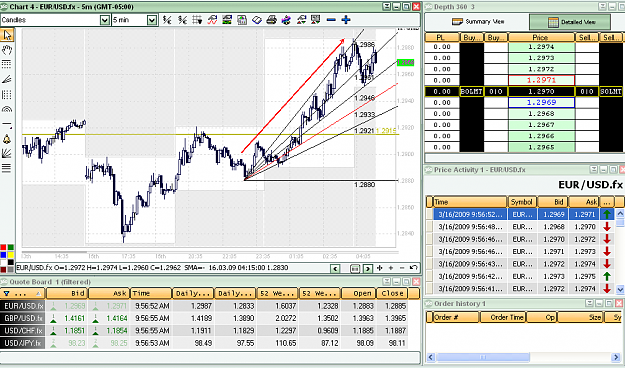The width and height of the screenshot is (625, 368).
Task: Click the monitor icon with red-green arrows
Action: pos(316,20)
